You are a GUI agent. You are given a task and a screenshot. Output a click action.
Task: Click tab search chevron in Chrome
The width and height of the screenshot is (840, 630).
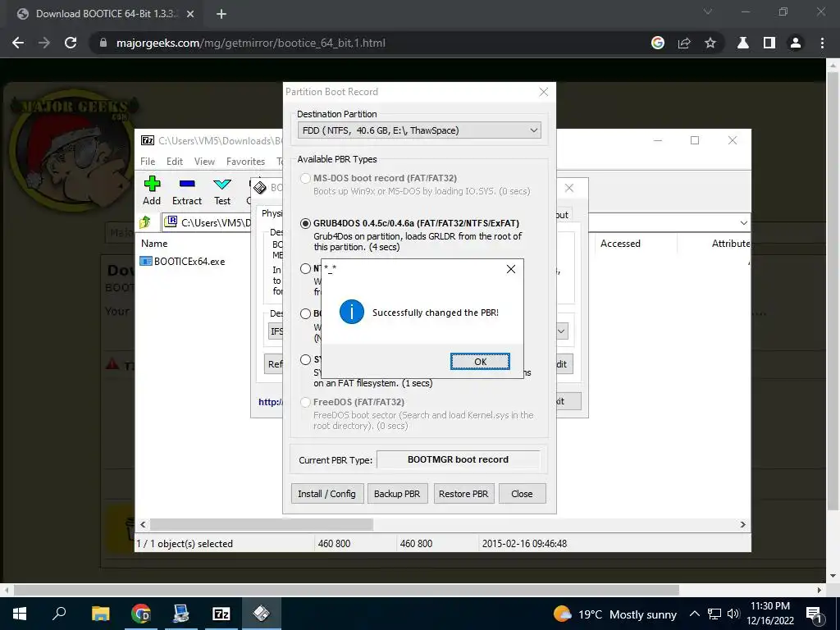(x=708, y=11)
